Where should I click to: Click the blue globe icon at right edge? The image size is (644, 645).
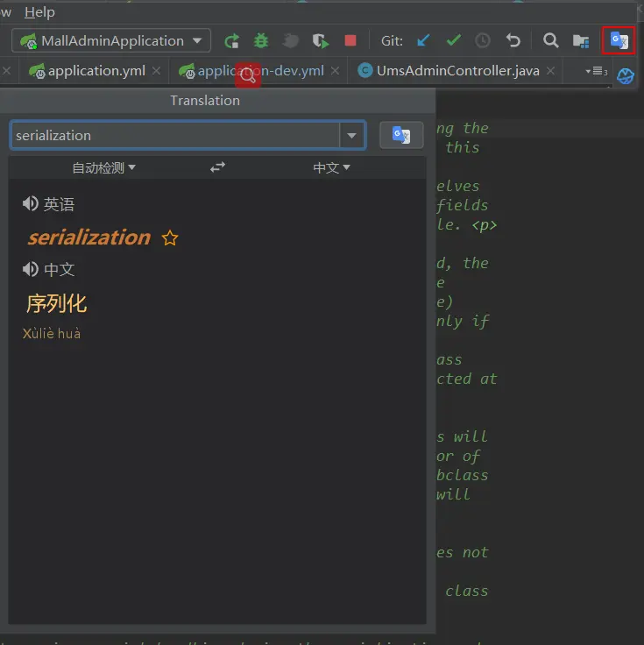pos(625,75)
